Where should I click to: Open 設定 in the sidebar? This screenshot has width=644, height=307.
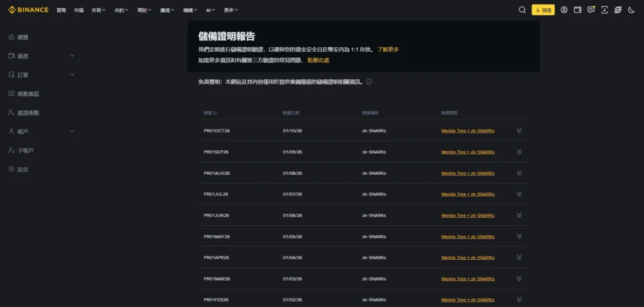click(23, 169)
